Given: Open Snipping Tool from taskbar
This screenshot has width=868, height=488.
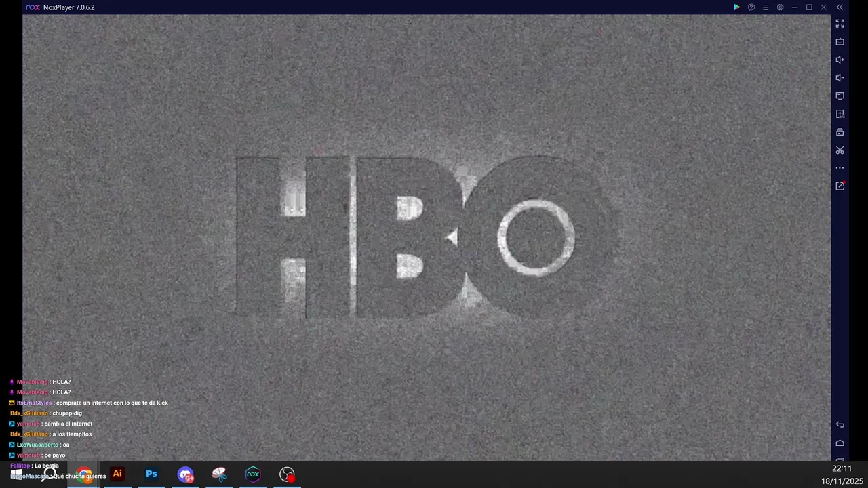Looking at the screenshot, I should coord(219,474).
